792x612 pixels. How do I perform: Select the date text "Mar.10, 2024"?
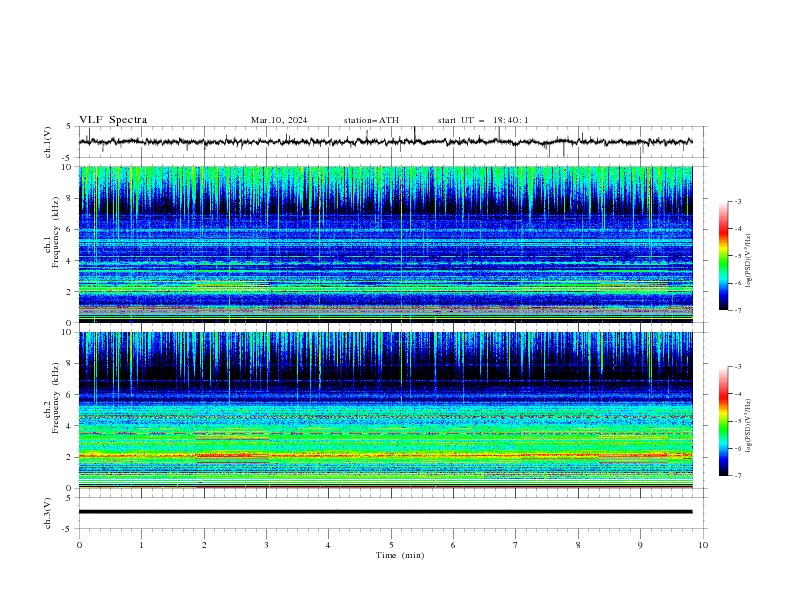point(279,120)
